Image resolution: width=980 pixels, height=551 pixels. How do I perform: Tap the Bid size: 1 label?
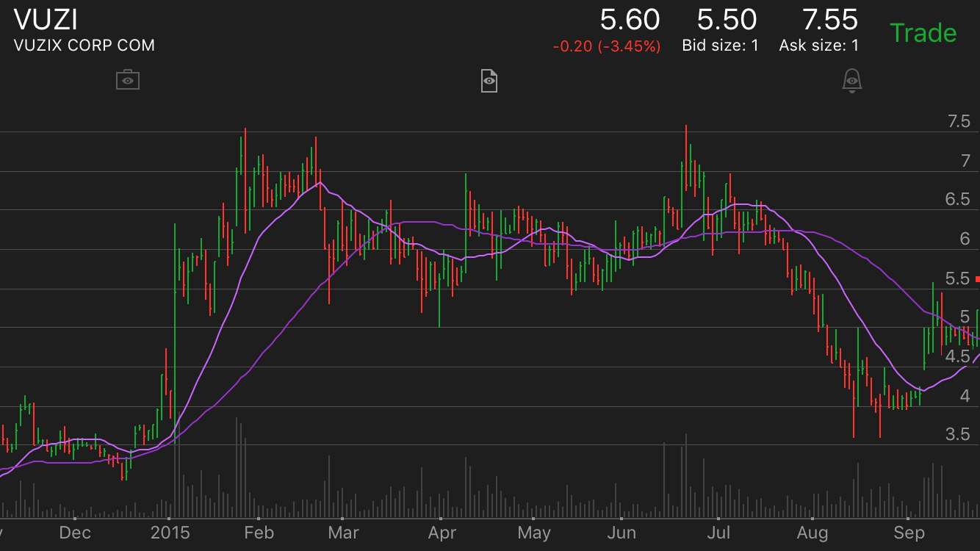pos(720,46)
